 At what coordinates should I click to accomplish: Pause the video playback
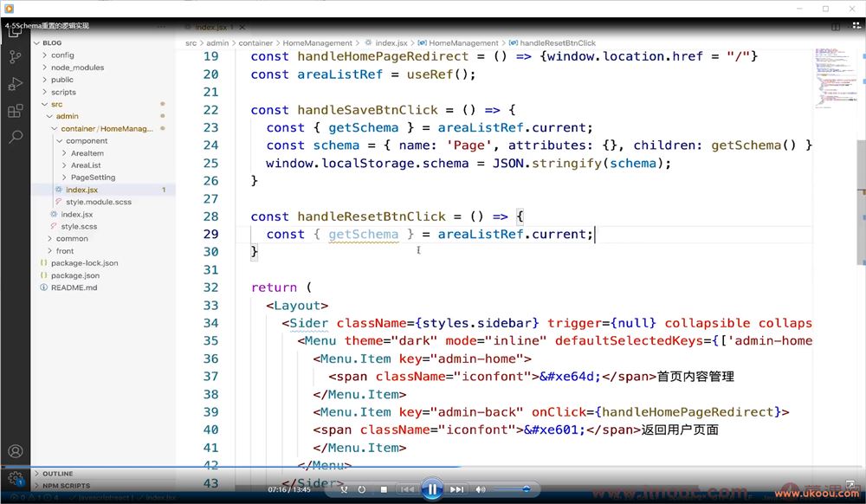(x=431, y=489)
